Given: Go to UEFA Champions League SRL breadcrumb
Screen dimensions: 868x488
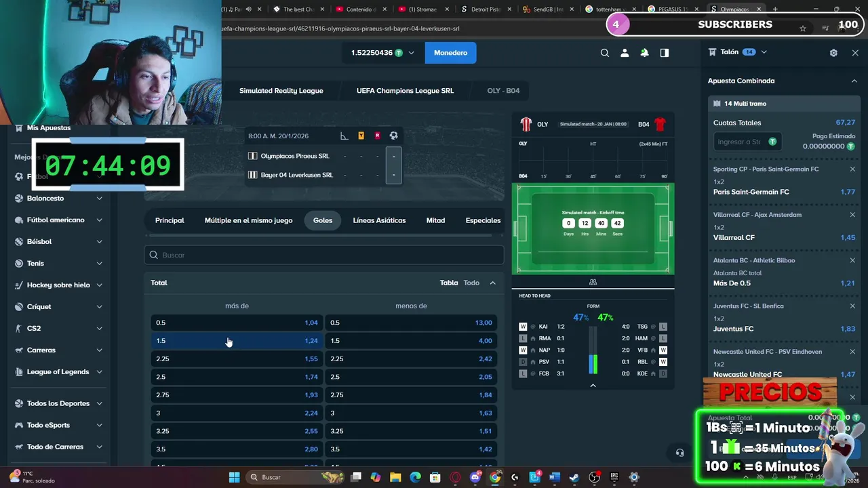Looking at the screenshot, I should (405, 91).
